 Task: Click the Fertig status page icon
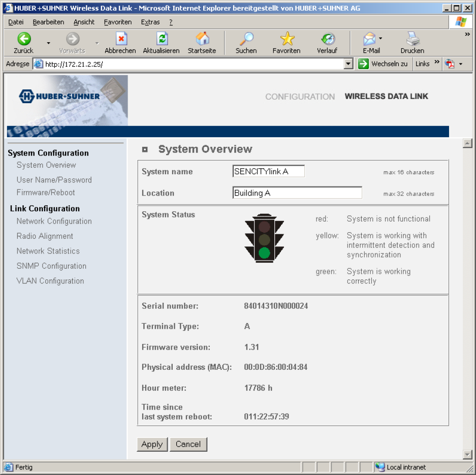pyautogui.click(x=8, y=467)
